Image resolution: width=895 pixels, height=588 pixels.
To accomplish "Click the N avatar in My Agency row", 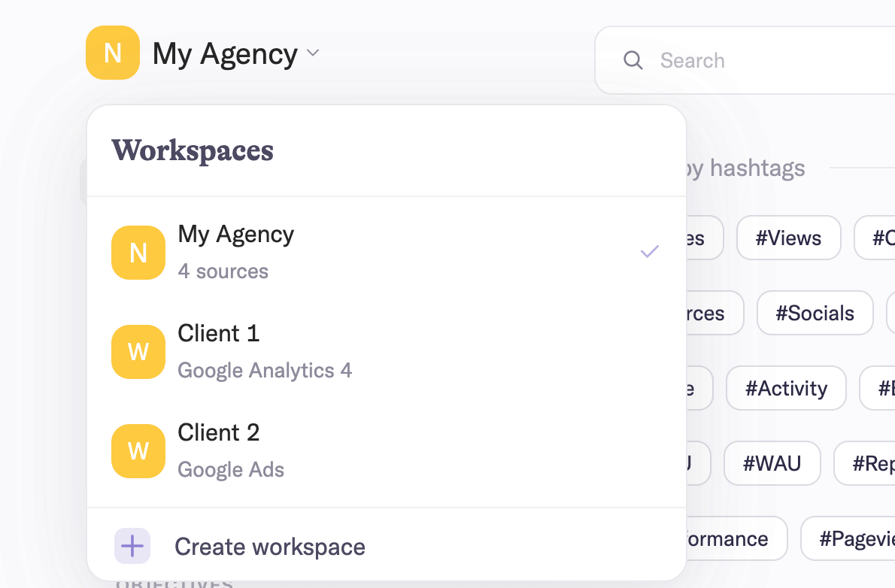I will point(138,253).
